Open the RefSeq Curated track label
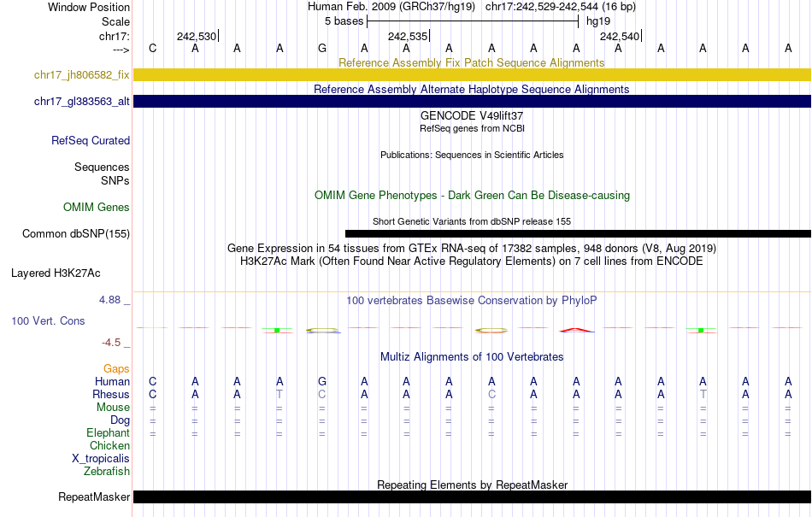 (x=91, y=140)
